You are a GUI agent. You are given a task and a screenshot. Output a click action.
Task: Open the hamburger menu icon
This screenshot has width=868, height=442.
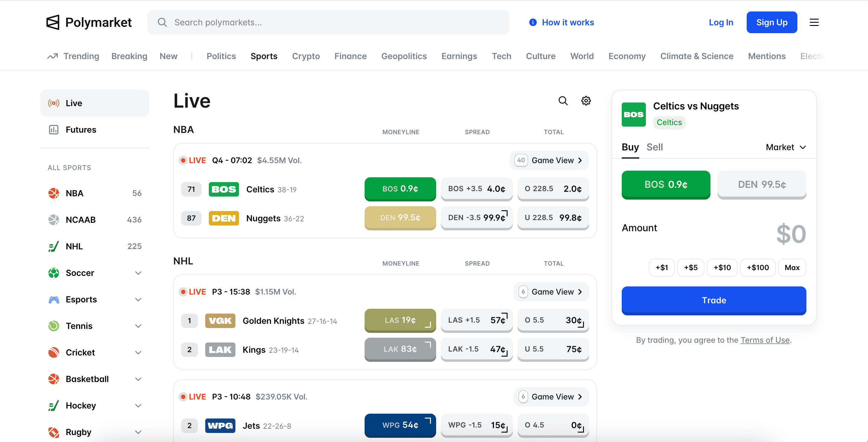[814, 22]
